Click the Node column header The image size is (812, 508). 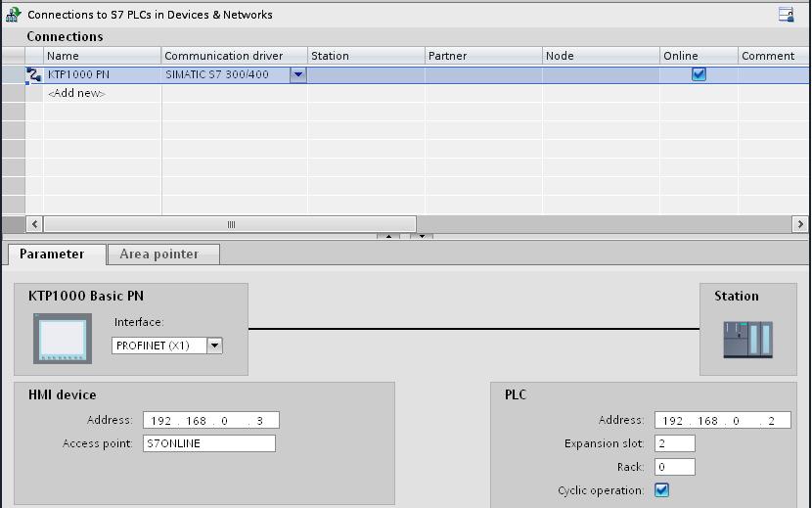click(x=602, y=56)
